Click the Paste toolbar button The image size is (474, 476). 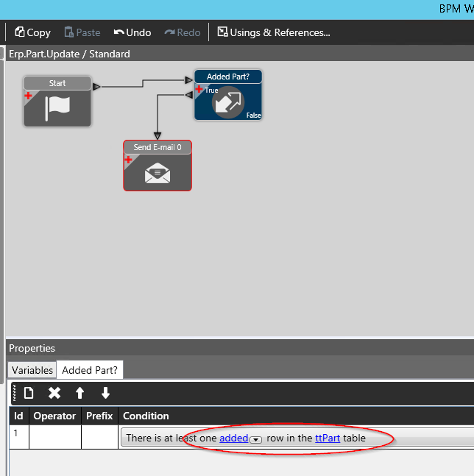(82, 32)
